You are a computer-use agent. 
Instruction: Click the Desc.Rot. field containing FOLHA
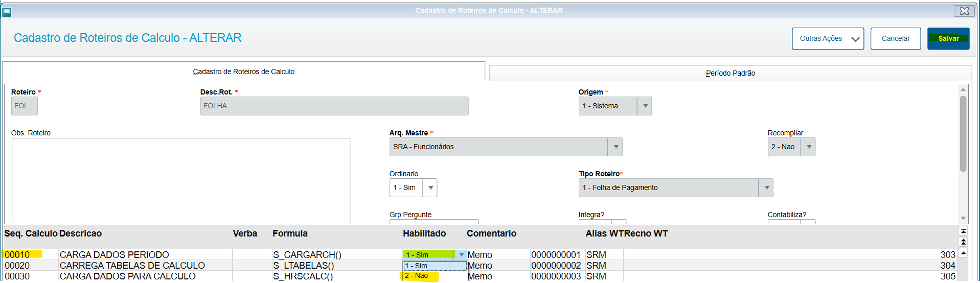(334, 106)
